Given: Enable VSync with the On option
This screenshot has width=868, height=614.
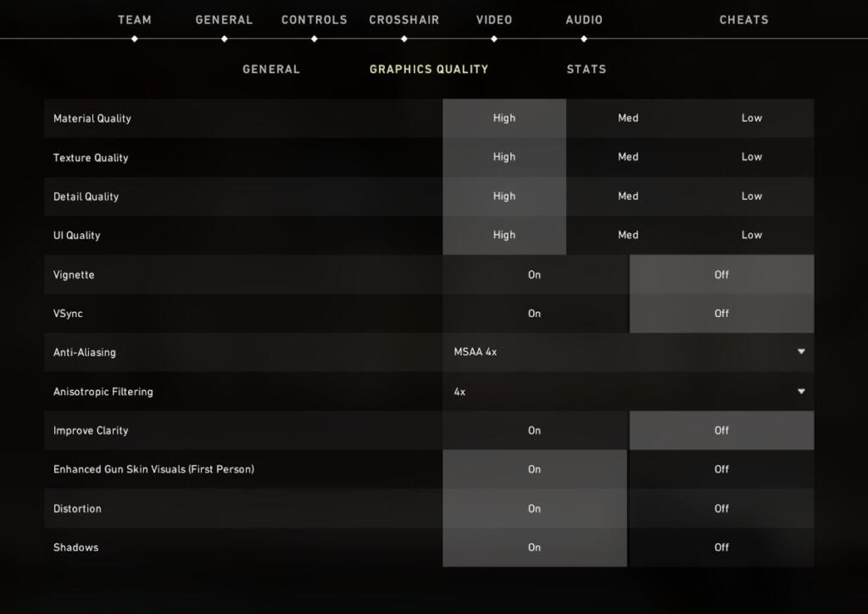Looking at the screenshot, I should coord(535,314).
